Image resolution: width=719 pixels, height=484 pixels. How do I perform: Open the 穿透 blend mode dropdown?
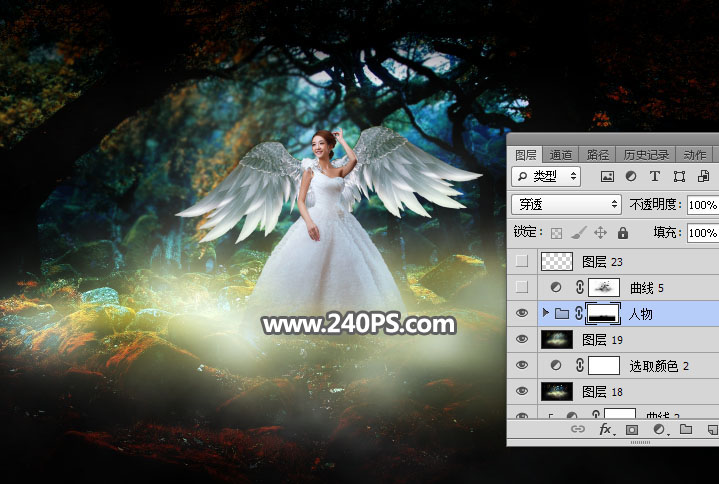click(567, 204)
